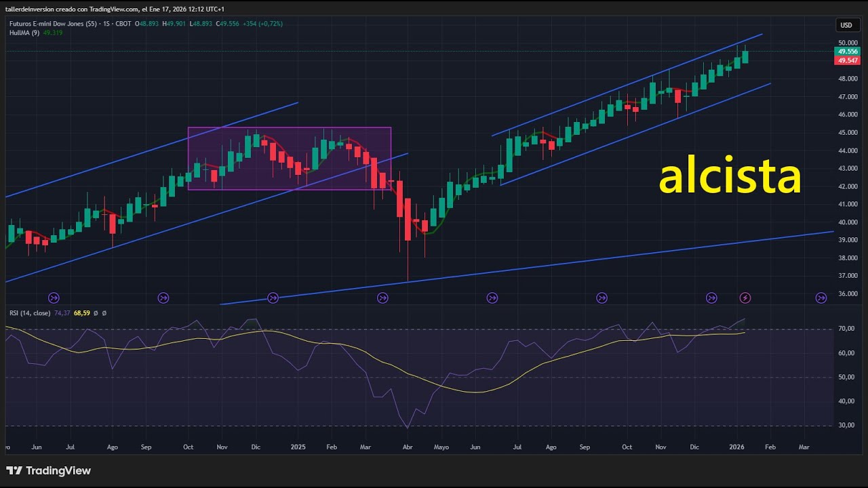Click the red 49.547 price label

848,60
